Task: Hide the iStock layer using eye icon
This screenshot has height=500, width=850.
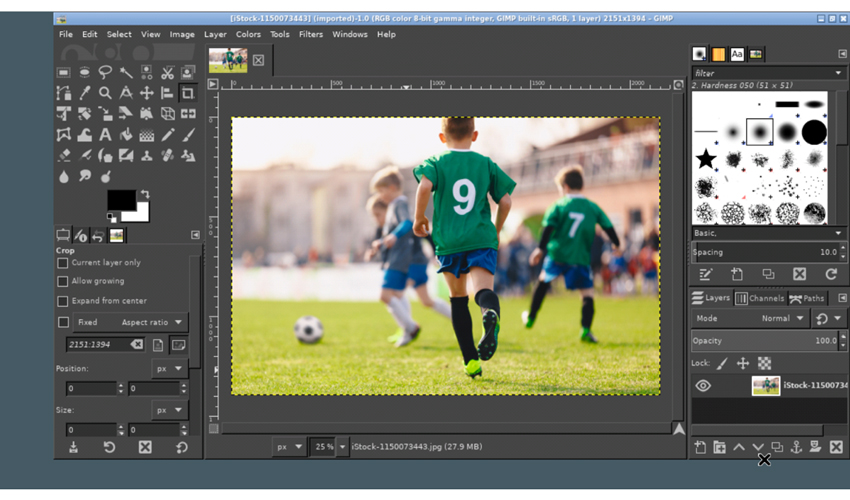Action: 703,386
